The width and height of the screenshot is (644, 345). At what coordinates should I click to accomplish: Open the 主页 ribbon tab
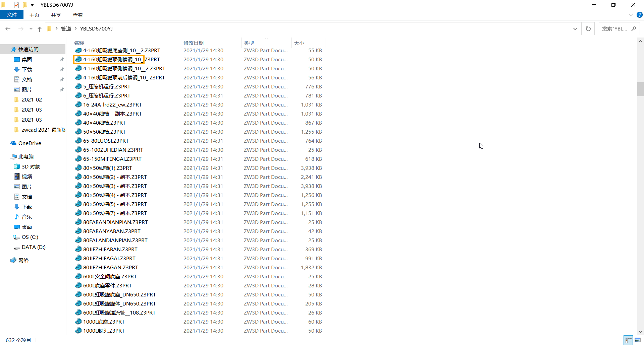coord(34,15)
